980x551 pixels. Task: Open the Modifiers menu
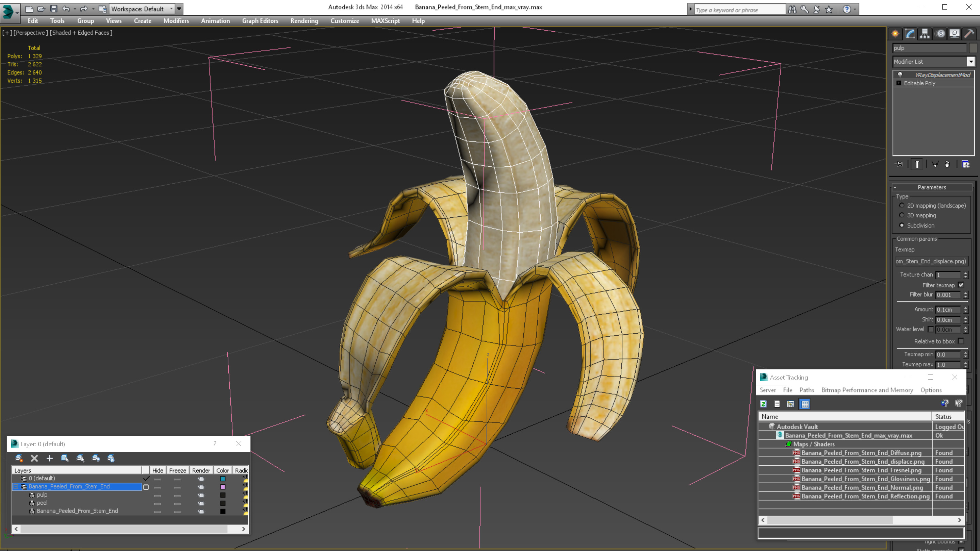tap(176, 21)
